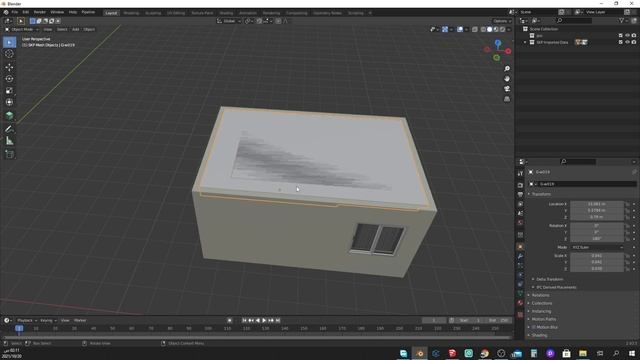
Task: Switch perspective/orthographic with the grid icon
Action: coord(507,99)
